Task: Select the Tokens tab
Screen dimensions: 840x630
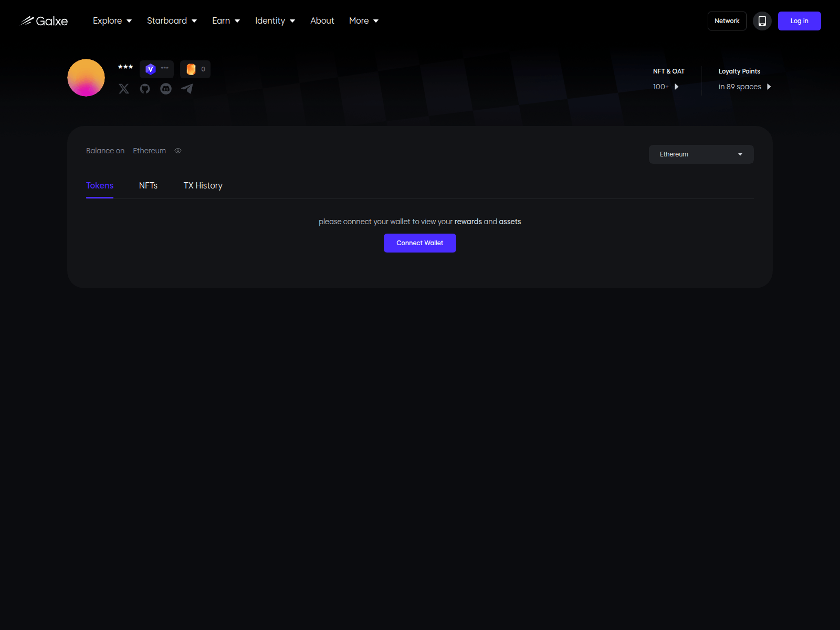Action: tap(100, 186)
